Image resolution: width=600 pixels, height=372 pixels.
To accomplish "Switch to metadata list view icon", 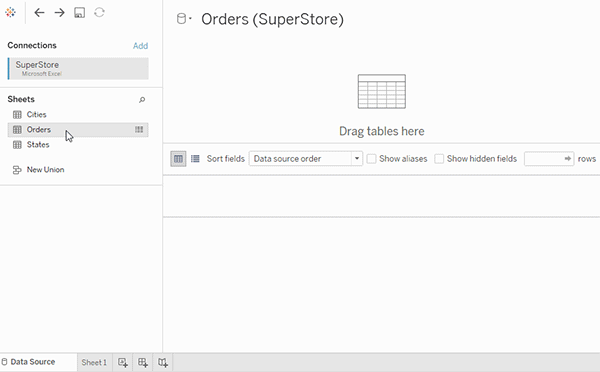I will (x=195, y=158).
